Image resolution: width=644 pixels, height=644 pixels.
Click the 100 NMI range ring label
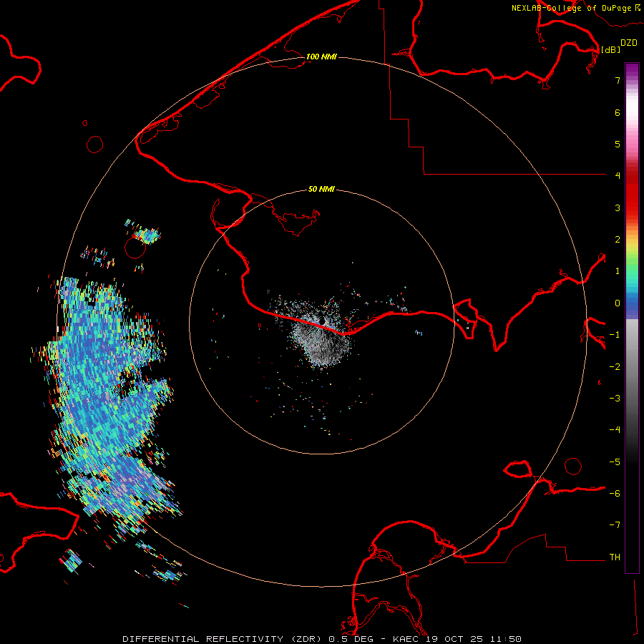(321, 57)
